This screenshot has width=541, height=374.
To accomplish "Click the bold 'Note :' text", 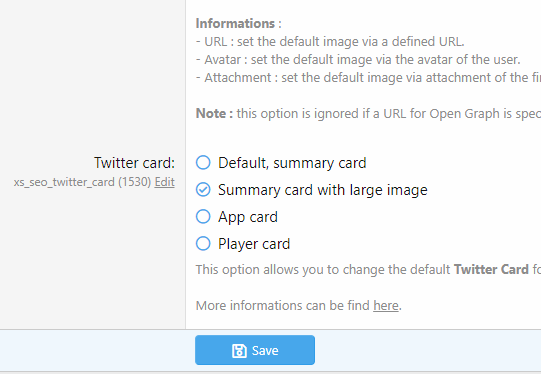I will pyautogui.click(x=214, y=114).
